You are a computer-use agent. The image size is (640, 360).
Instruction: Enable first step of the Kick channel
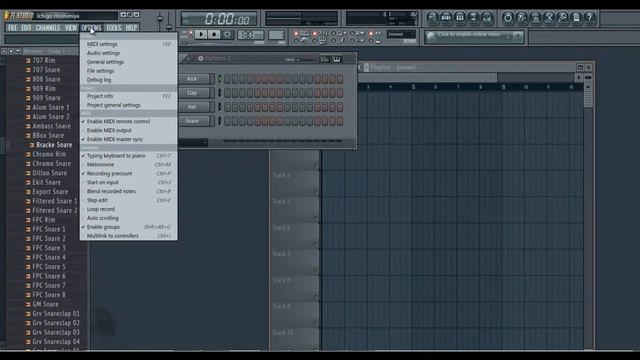227,79
